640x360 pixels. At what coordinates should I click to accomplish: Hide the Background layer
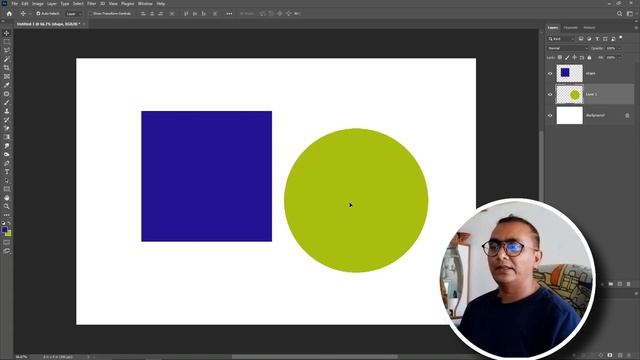(x=550, y=116)
